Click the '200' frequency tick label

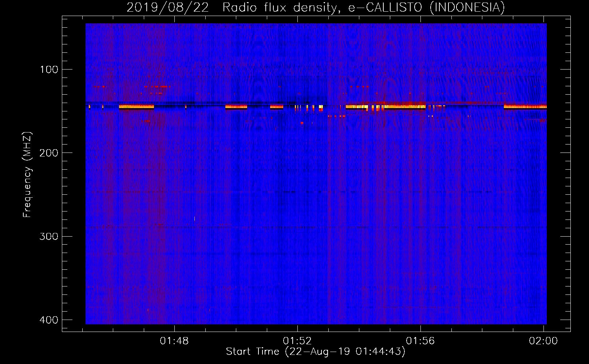point(49,153)
